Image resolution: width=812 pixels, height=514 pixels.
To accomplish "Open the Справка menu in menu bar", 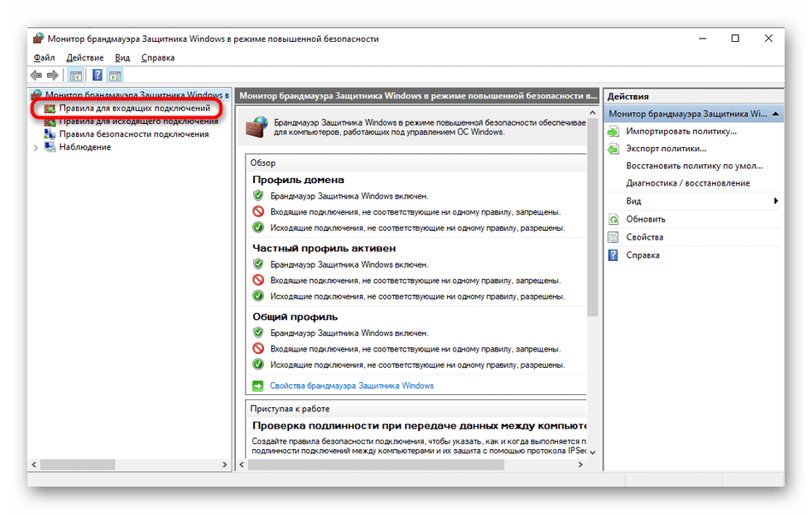I will click(157, 57).
